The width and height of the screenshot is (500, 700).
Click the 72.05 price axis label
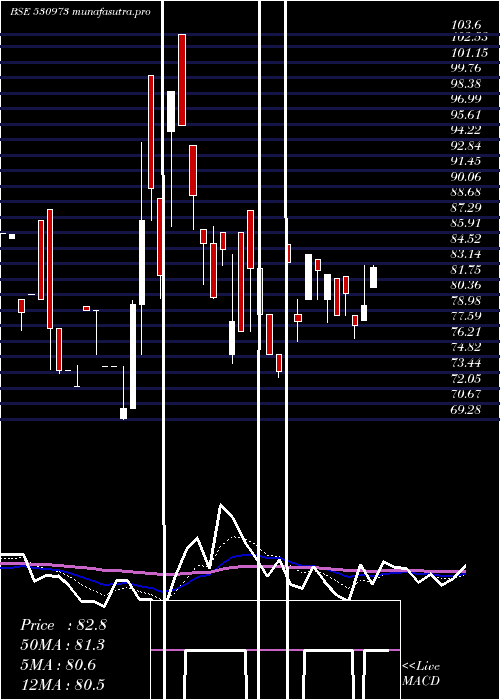click(x=466, y=379)
